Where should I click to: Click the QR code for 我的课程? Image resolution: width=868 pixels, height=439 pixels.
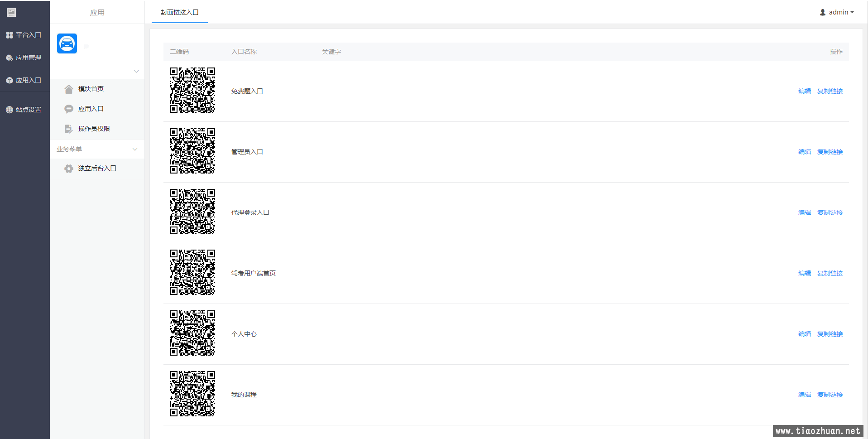[x=192, y=394]
